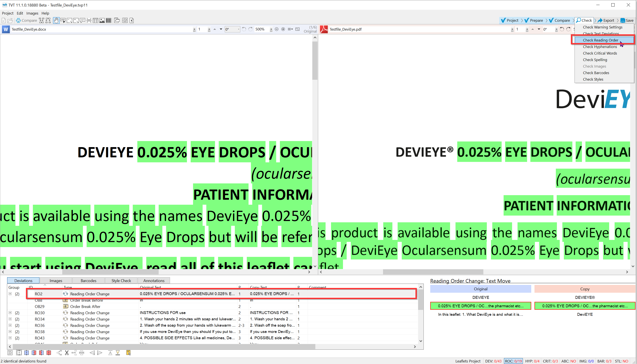Expand the first (2) deviation group
637x364 pixels.
[10, 294]
